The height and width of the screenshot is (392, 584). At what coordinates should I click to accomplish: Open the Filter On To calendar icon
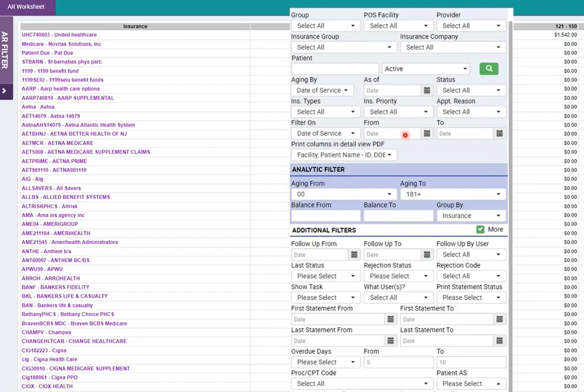click(x=500, y=133)
